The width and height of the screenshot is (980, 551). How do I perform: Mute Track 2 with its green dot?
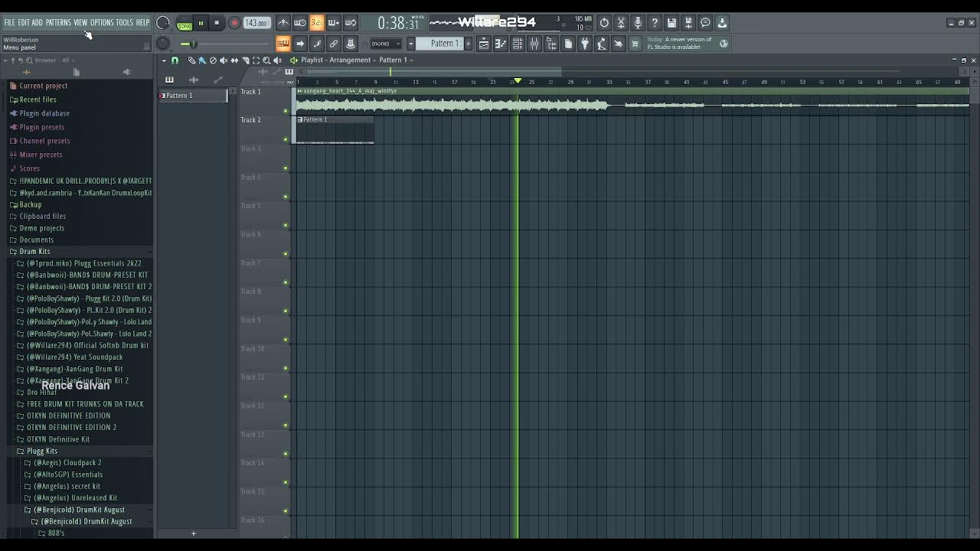pyautogui.click(x=286, y=139)
